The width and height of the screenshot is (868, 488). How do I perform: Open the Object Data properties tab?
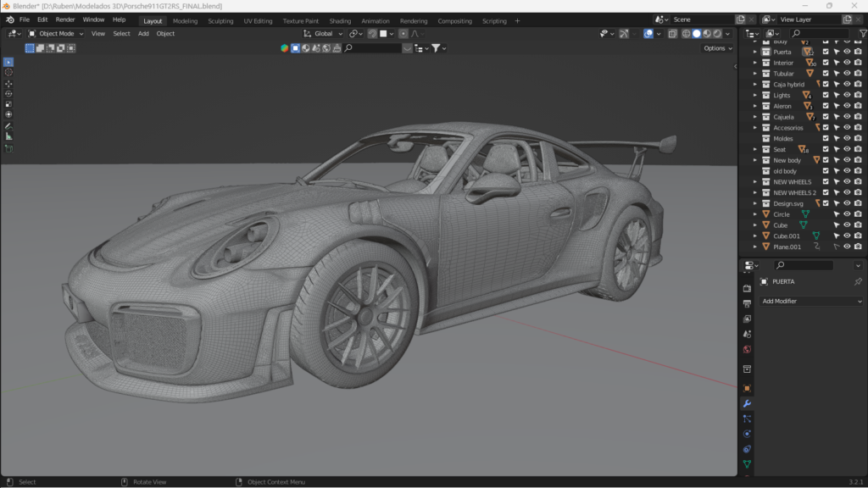click(x=747, y=464)
